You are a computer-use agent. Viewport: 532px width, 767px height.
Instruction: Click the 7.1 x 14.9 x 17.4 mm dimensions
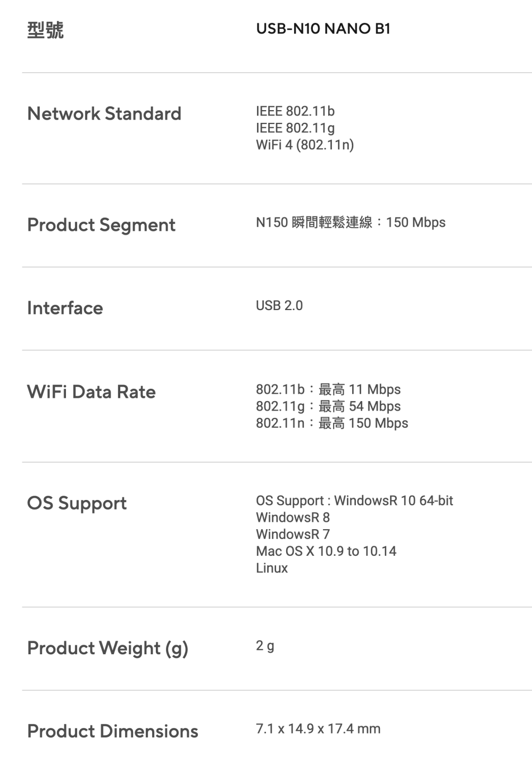318,729
